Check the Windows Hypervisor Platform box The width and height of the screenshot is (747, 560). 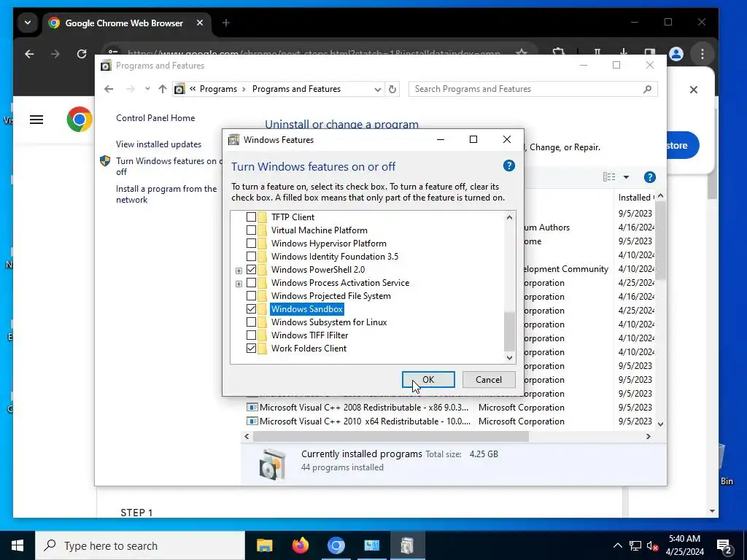coord(251,244)
